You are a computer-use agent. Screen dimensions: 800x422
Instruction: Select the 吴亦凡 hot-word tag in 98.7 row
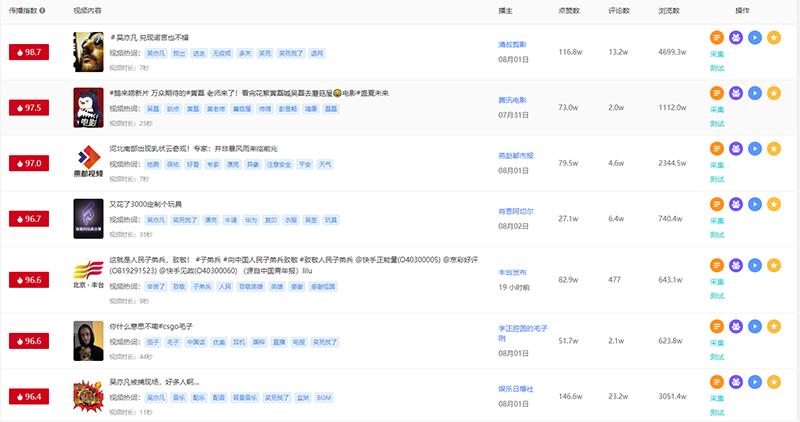156,53
